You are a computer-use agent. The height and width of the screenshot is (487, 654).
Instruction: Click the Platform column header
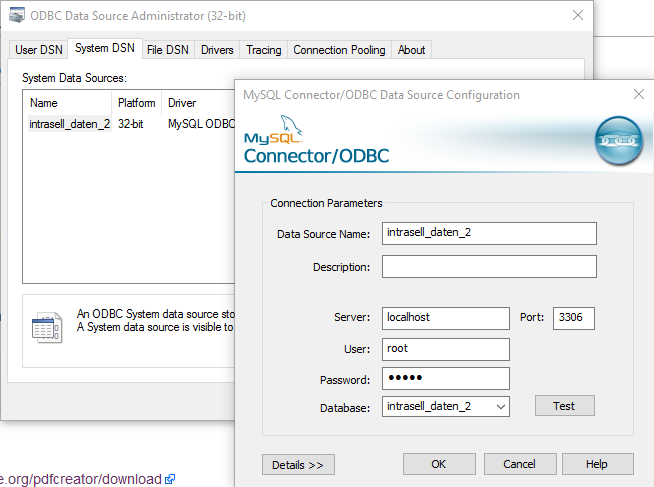click(136, 103)
